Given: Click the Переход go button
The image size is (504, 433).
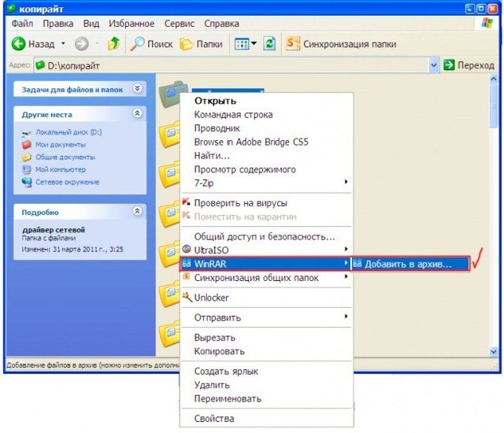Looking at the screenshot, I should (x=469, y=65).
